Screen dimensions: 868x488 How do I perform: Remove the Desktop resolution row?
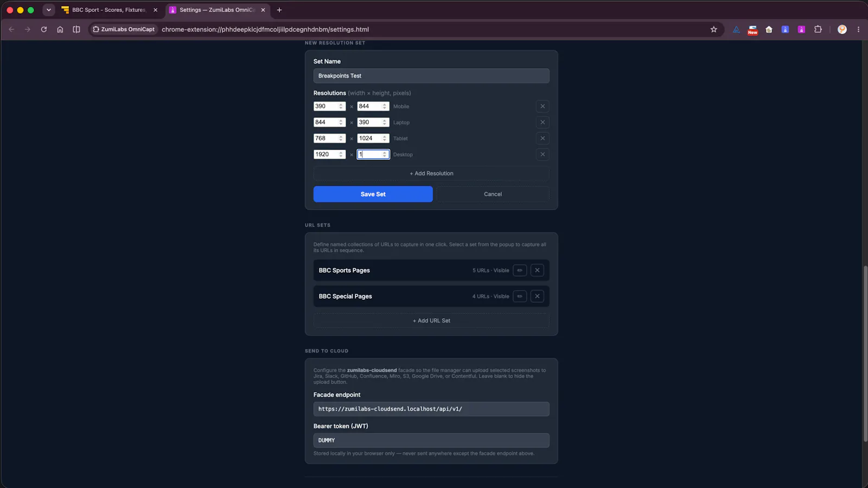[542, 155]
